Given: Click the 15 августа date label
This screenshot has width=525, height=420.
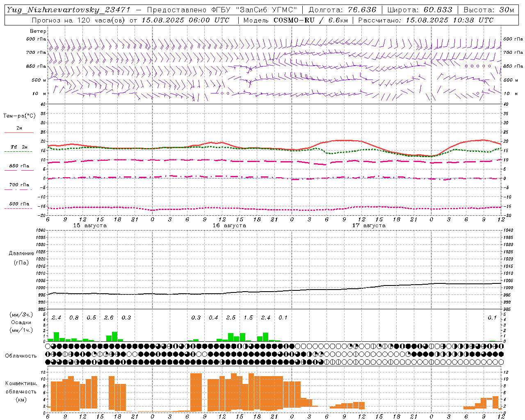Looking at the screenshot, I should 90,226.
